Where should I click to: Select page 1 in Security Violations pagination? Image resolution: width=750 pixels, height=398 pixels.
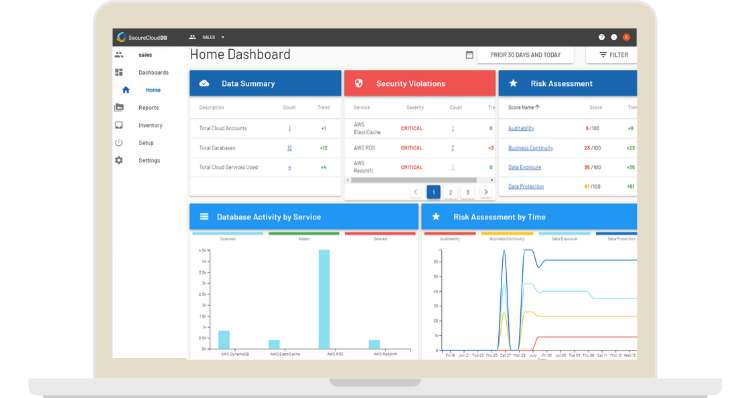[x=433, y=192]
